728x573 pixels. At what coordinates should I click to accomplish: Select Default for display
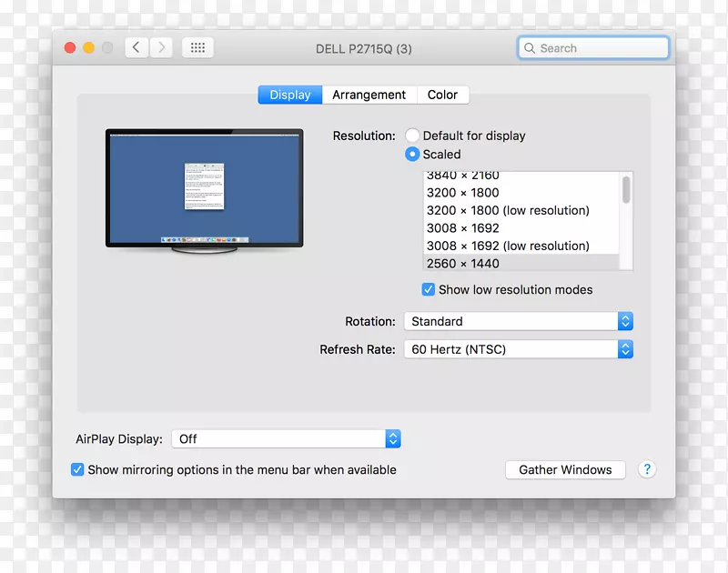pos(412,135)
